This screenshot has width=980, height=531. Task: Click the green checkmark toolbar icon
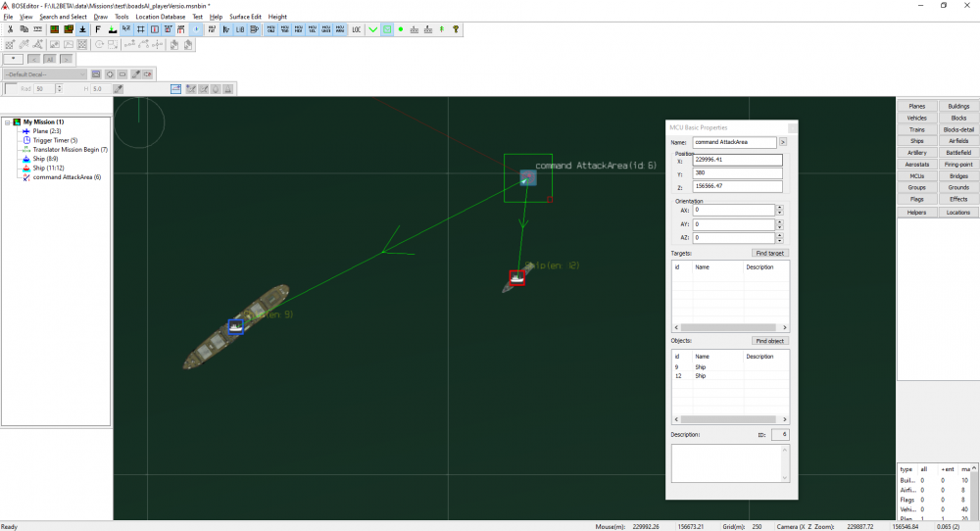(372, 29)
